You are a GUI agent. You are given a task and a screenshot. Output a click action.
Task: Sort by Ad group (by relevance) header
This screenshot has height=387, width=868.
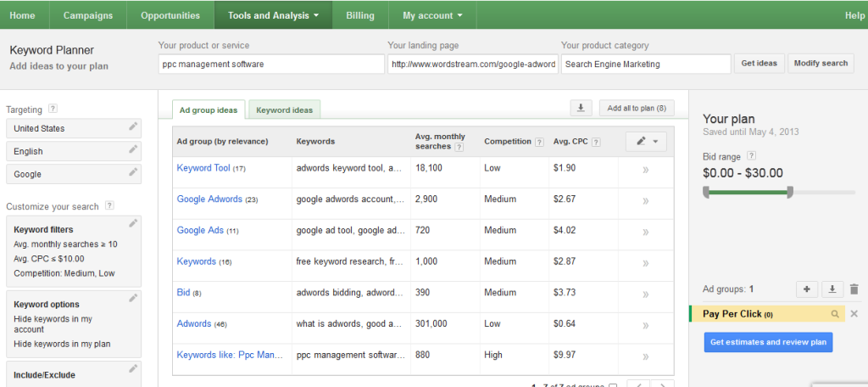coord(223,142)
